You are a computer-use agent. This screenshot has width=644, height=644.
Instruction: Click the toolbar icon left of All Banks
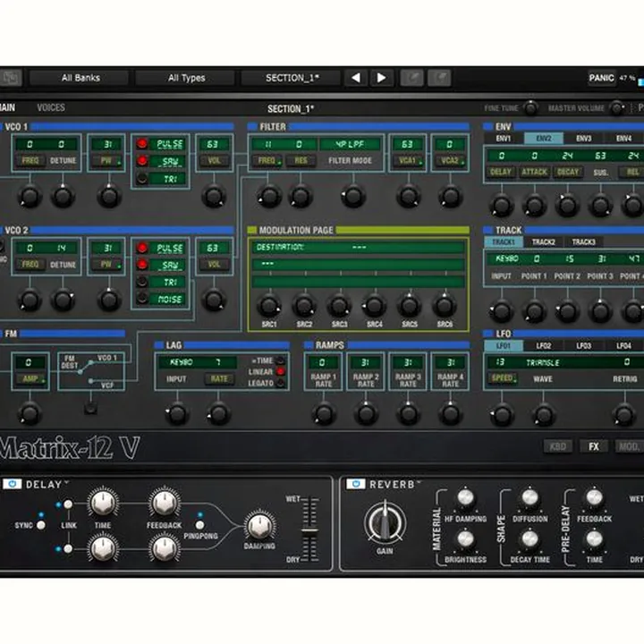pyautogui.click(x=11, y=78)
